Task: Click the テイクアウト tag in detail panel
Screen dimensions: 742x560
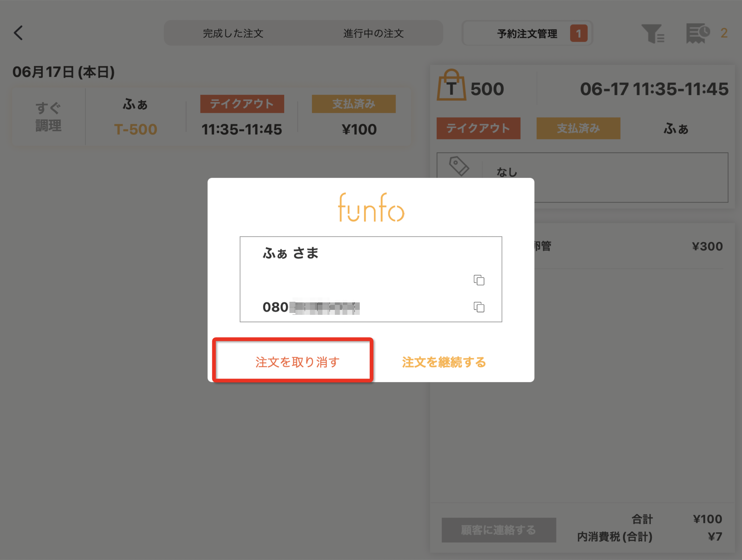Action: 478,128
